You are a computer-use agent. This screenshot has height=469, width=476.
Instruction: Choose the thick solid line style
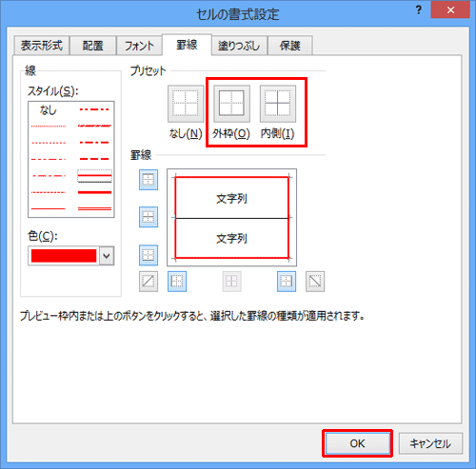[94, 192]
